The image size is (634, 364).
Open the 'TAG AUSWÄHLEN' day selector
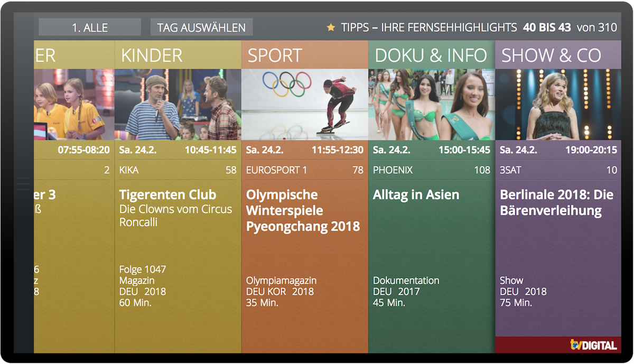201,27
